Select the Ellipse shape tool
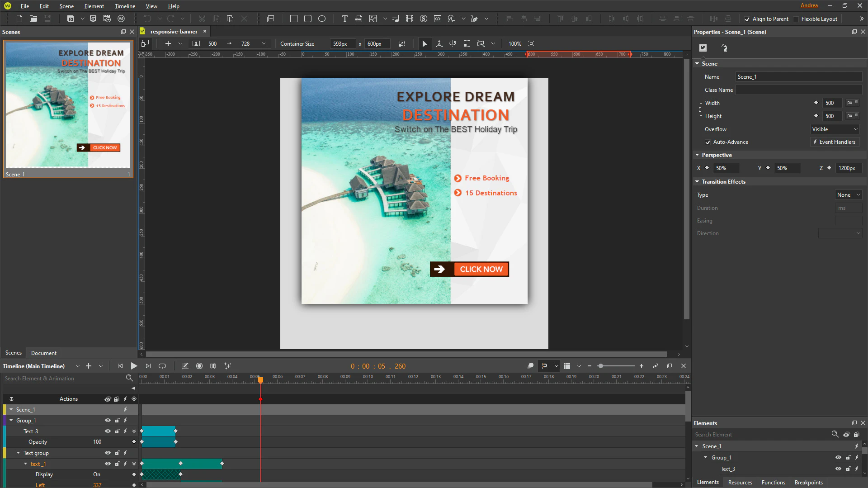This screenshot has height=488, width=868. (322, 19)
